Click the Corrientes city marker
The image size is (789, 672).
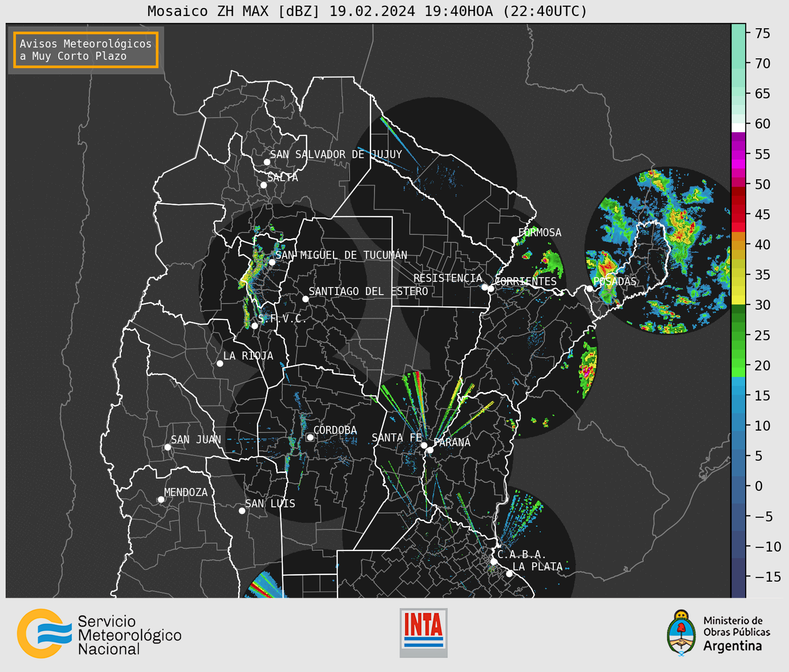point(491,288)
